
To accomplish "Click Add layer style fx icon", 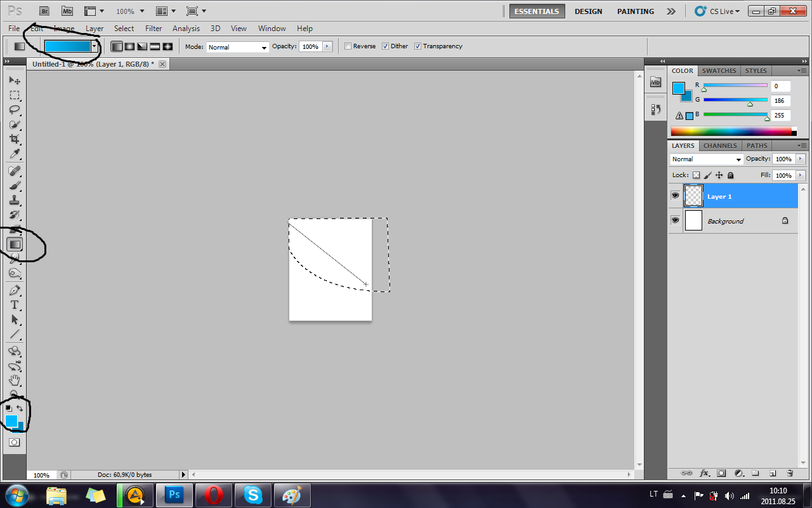I will [704, 473].
